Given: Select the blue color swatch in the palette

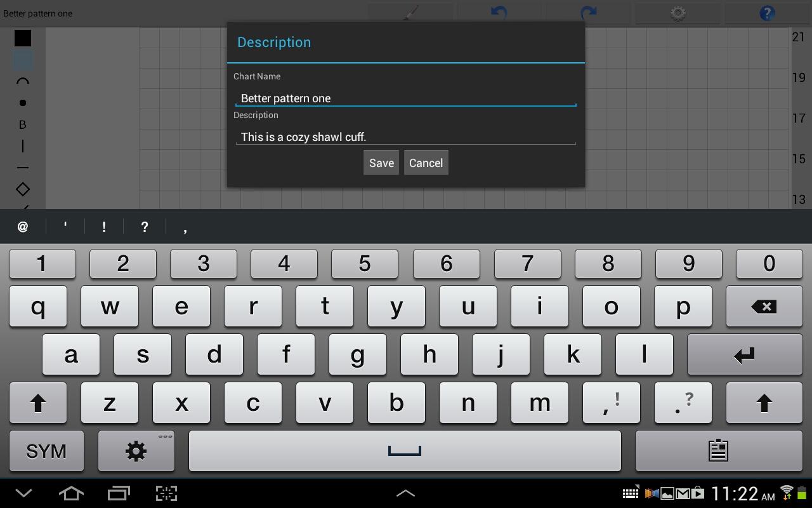Looking at the screenshot, I should (x=23, y=60).
